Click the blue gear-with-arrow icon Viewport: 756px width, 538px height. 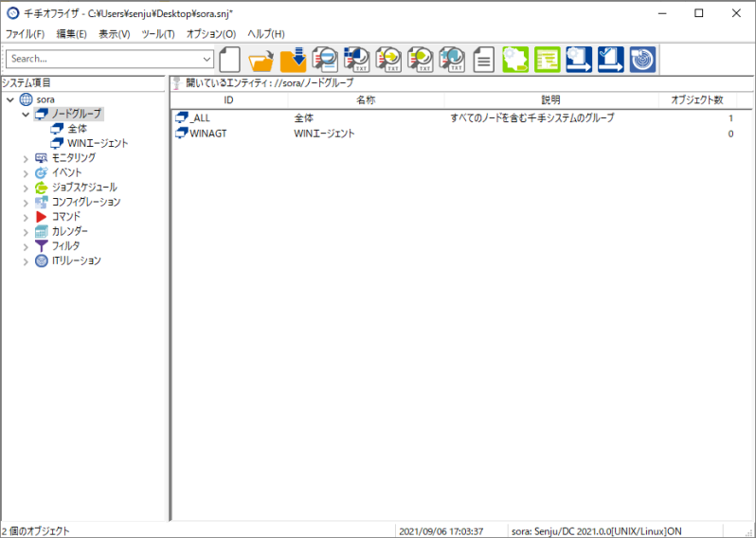pyautogui.click(x=579, y=60)
